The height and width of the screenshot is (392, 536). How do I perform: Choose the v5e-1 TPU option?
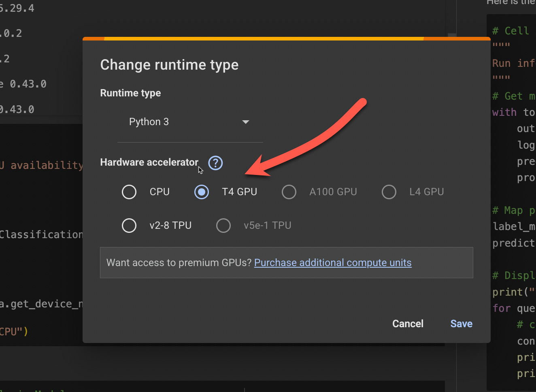(223, 226)
